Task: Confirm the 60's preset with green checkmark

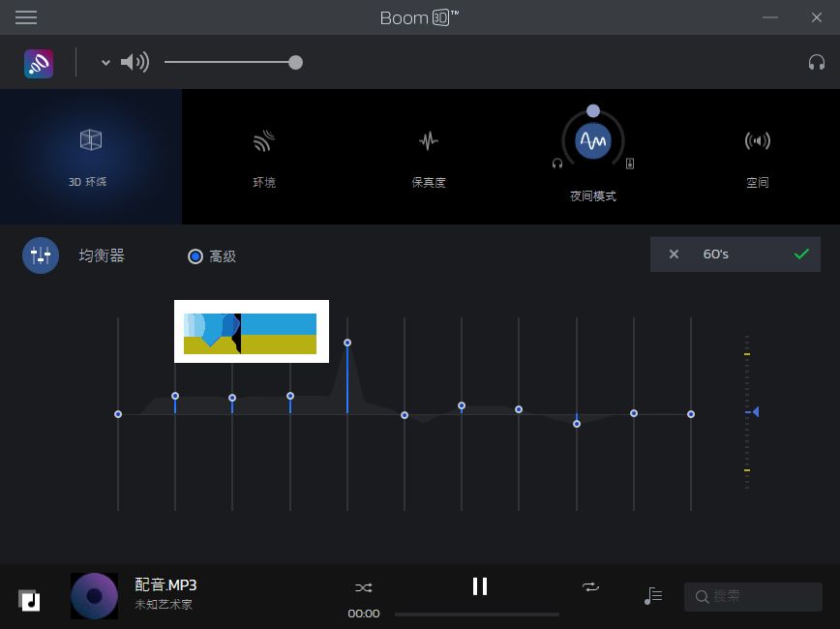Action: (801, 254)
